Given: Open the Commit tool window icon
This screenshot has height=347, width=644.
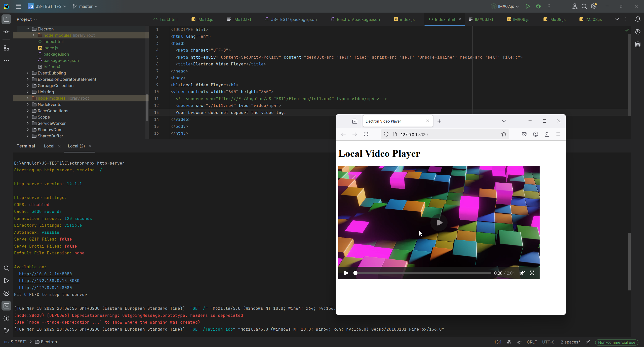Looking at the screenshot, I should (7, 32).
